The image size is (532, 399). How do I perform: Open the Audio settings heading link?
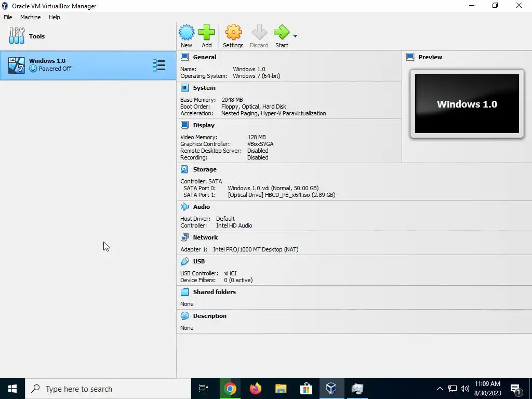(x=202, y=207)
